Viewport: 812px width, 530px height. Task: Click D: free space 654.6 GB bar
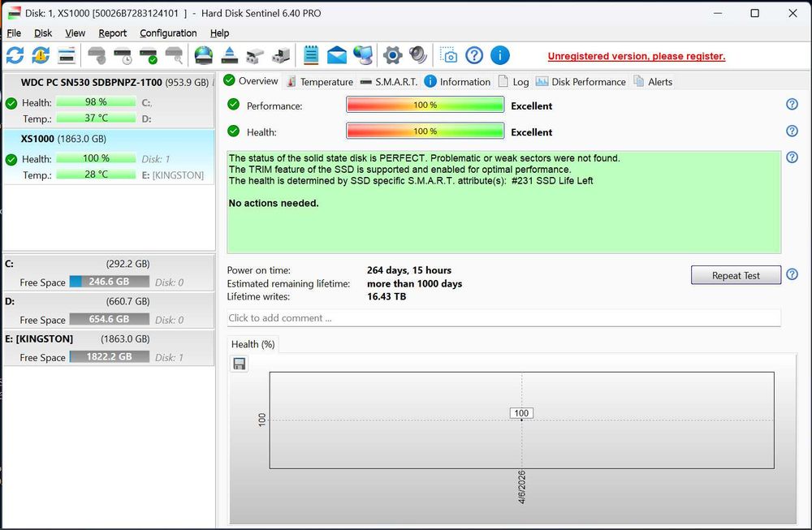click(x=110, y=319)
